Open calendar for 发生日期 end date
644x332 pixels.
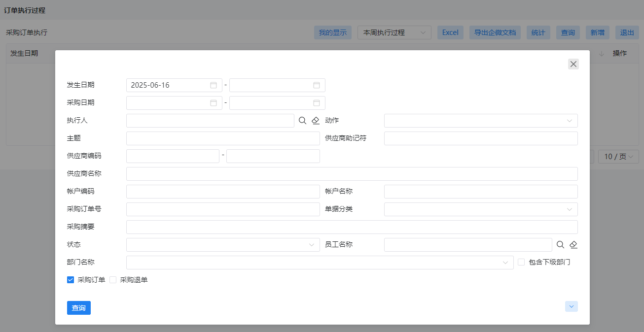(317, 85)
